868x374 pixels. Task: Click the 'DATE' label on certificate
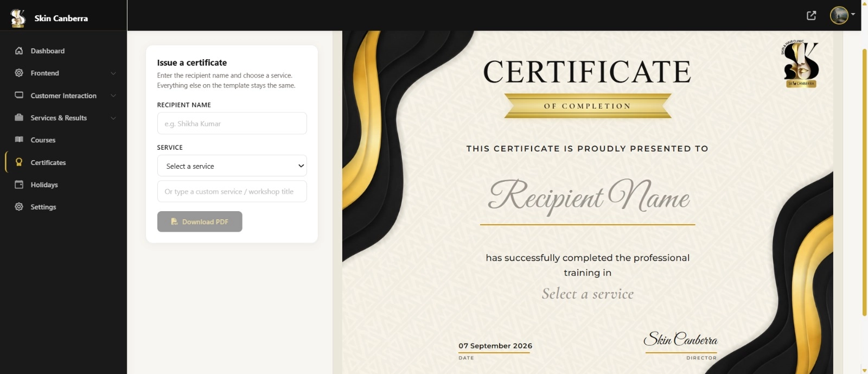click(466, 358)
